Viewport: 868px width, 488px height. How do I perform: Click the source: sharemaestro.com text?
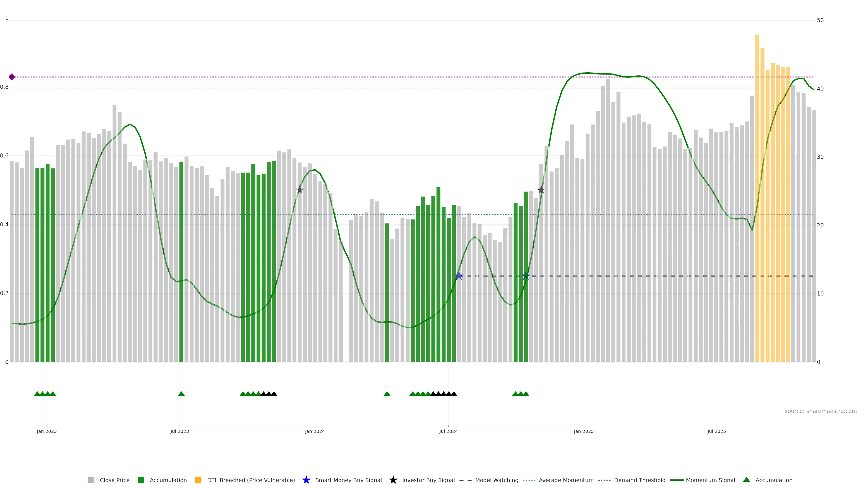821,411
